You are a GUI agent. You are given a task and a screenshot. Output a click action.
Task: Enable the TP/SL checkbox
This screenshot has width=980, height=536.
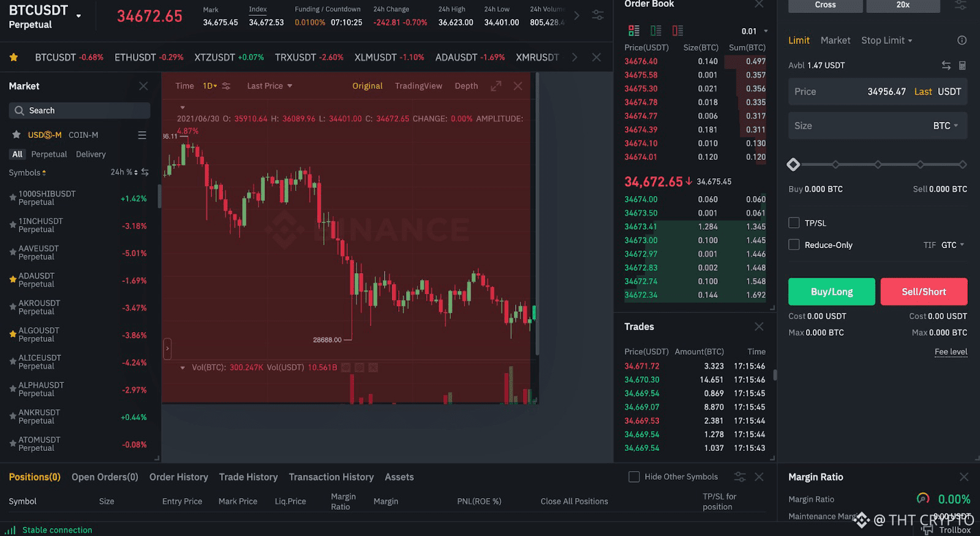(794, 223)
